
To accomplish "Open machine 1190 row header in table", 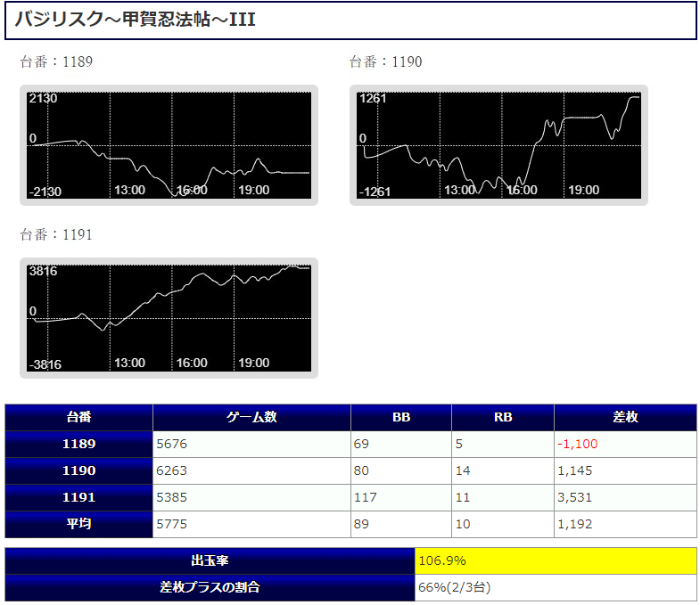I will [78, 470].
